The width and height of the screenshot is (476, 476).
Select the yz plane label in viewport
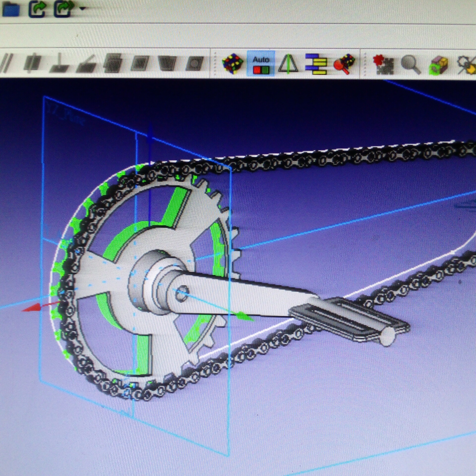pos(66,114)
